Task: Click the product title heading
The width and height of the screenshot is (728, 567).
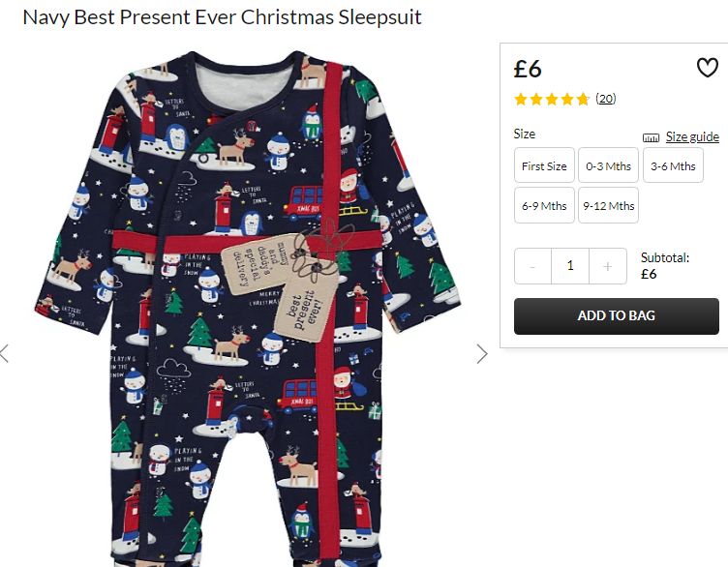Action: [x=222, y=17]
